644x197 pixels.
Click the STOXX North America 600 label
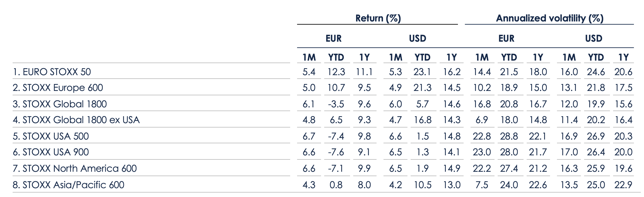[75, 169]
